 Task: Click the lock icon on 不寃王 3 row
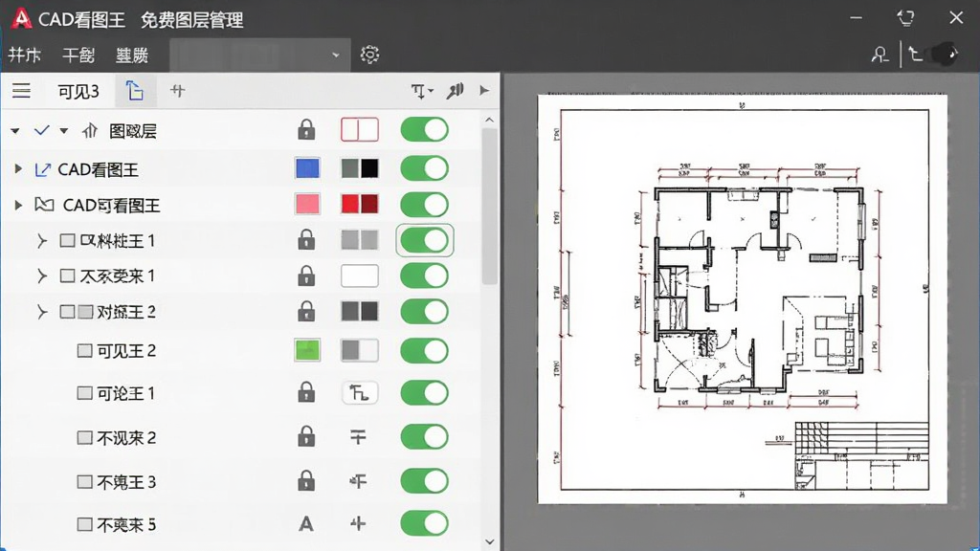pos(306,481)
